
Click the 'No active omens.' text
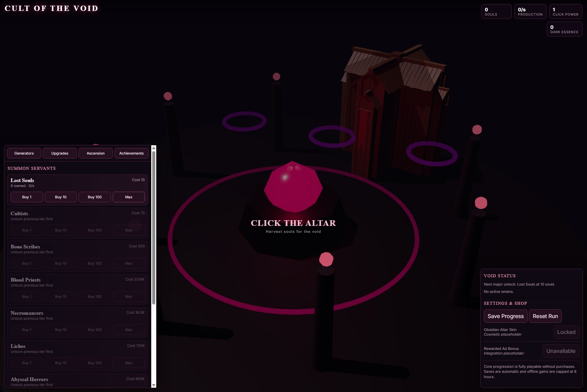coord(498,292)
